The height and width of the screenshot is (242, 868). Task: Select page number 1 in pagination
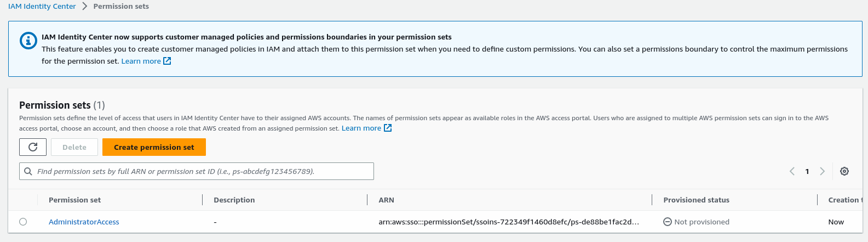pyautogui.click(x=807, y=171)
